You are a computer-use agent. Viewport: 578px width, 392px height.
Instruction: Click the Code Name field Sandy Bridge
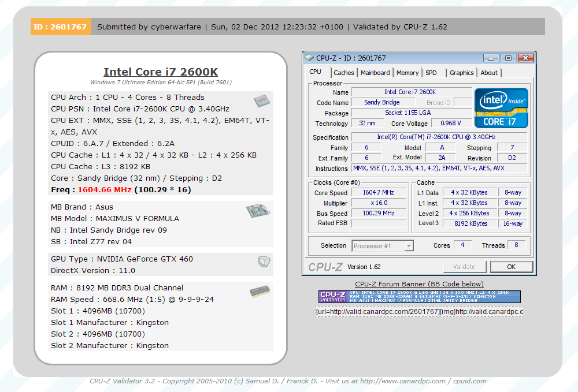coord(382,102)
